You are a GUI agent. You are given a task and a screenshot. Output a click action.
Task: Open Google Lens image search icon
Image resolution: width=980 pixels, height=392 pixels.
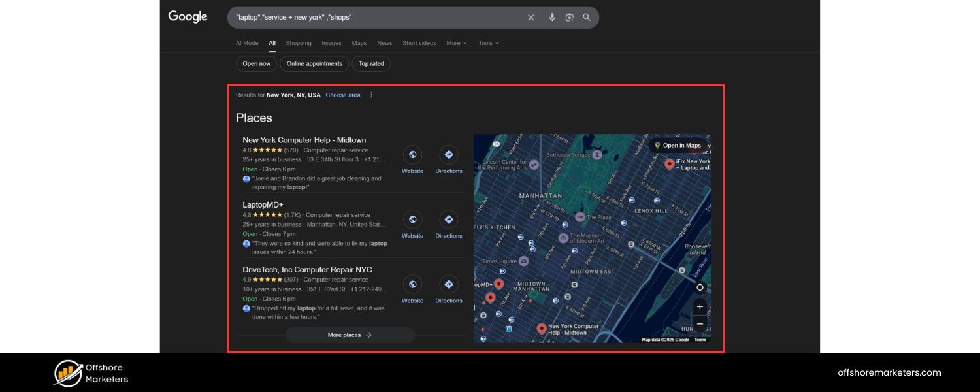(x=569, y=17)
